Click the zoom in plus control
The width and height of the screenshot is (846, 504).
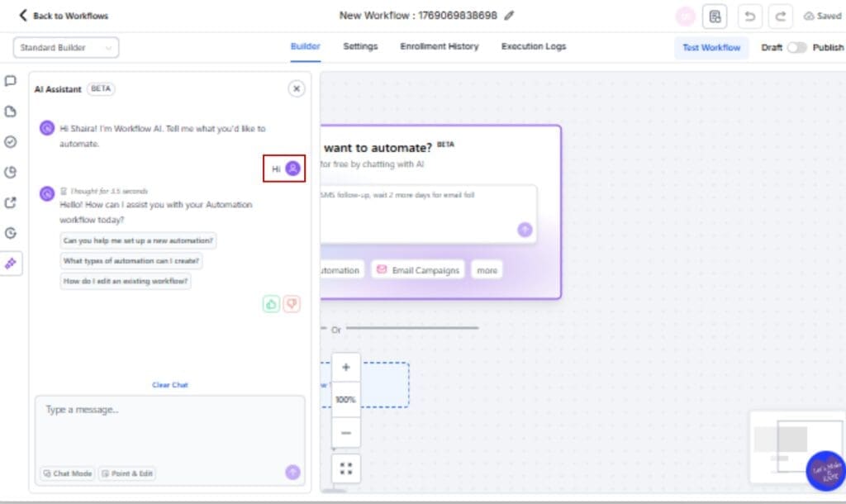(346, 367)
